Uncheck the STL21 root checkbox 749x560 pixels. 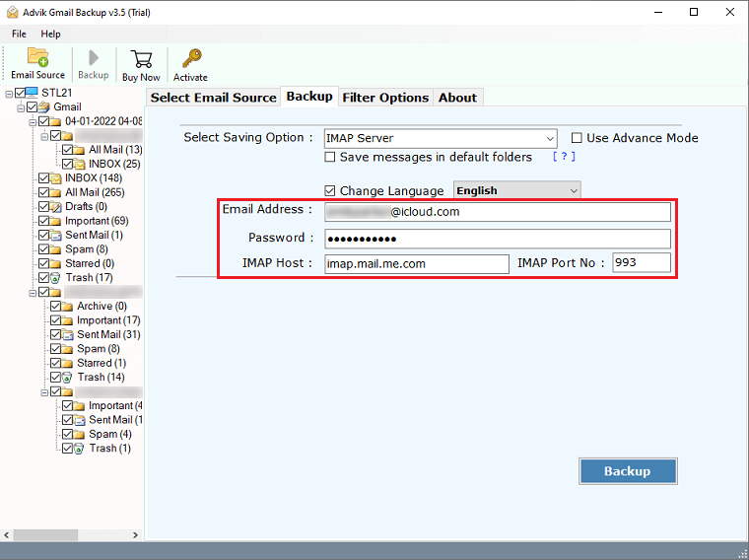(20, 93)
